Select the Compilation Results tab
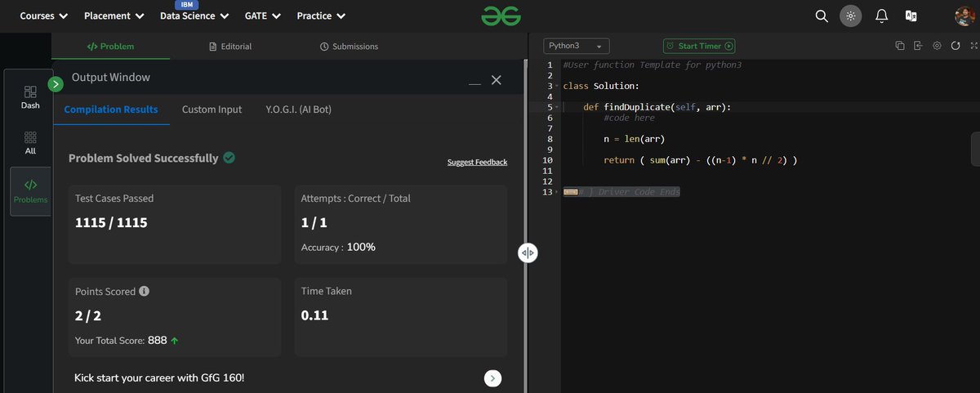Viewport: 980px width, 393px height. click(111, 109)
